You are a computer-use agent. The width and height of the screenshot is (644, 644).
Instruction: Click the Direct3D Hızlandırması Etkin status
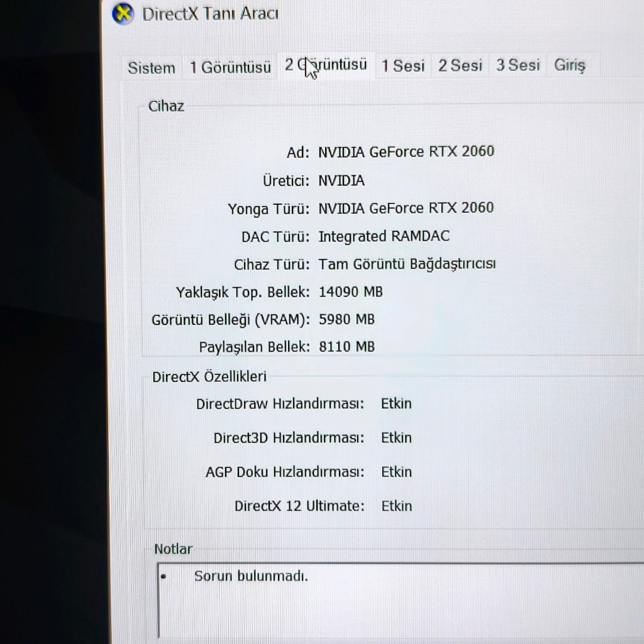pyautogui.click(x=396, y=438)
